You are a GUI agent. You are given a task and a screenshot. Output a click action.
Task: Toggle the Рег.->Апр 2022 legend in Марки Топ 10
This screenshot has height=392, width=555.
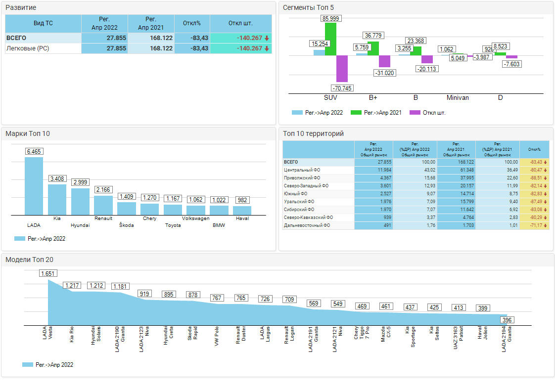point(40,238)
